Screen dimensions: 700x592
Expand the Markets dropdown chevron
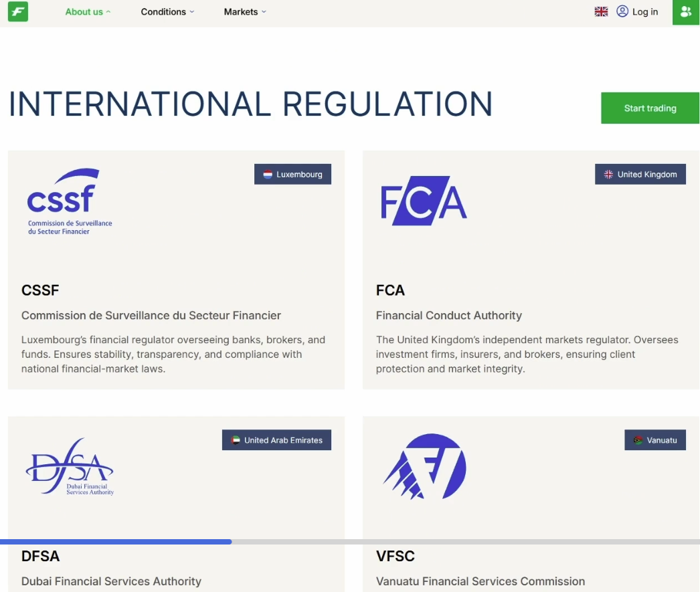pos(263,11)
